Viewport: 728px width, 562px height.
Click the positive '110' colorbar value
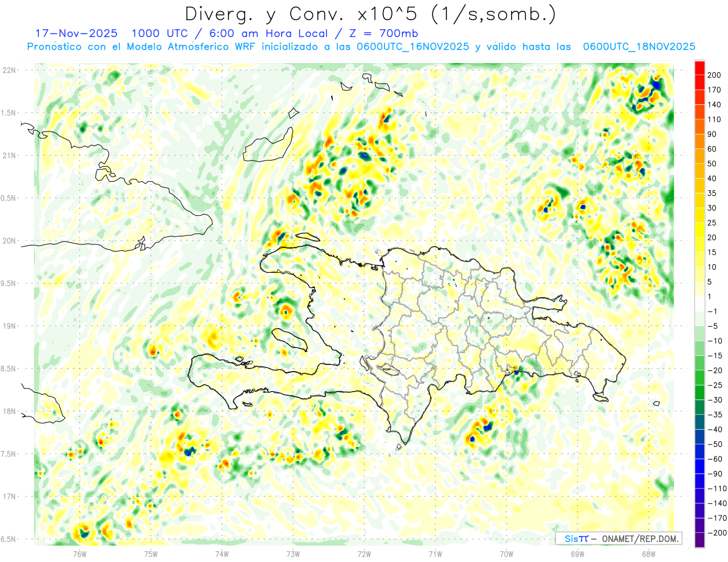715,119
